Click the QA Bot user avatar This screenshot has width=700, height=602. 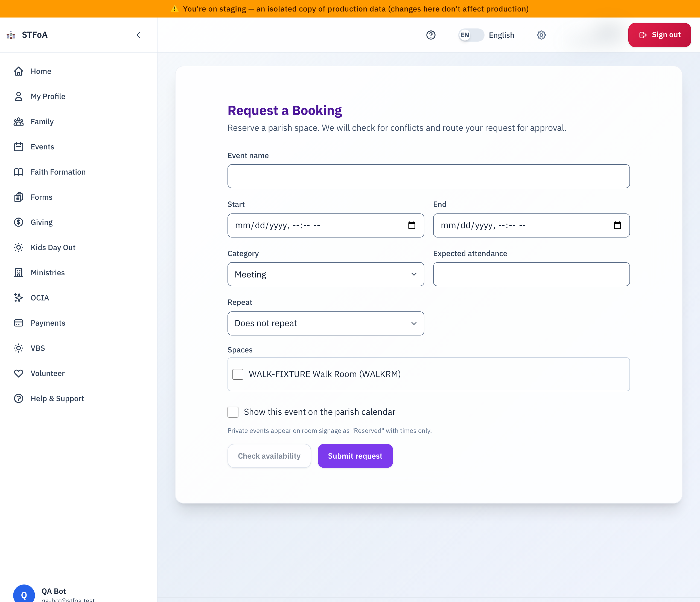pyautogui.click(x=24, y=594)
